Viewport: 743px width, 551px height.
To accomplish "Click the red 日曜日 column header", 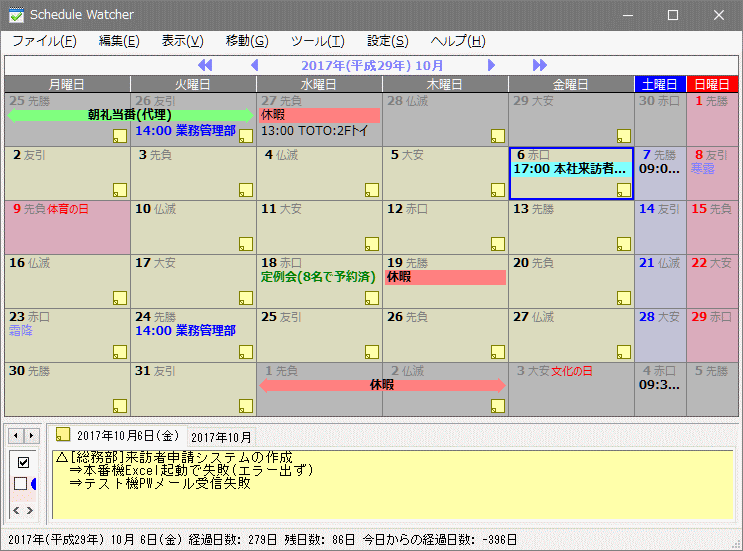I will click(712, 84).
